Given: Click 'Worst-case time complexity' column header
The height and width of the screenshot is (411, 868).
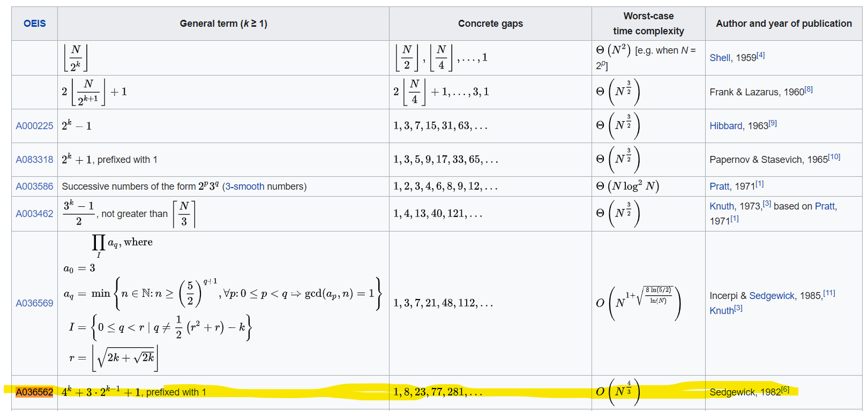Looking at the screenshot, I should [648, 24].
